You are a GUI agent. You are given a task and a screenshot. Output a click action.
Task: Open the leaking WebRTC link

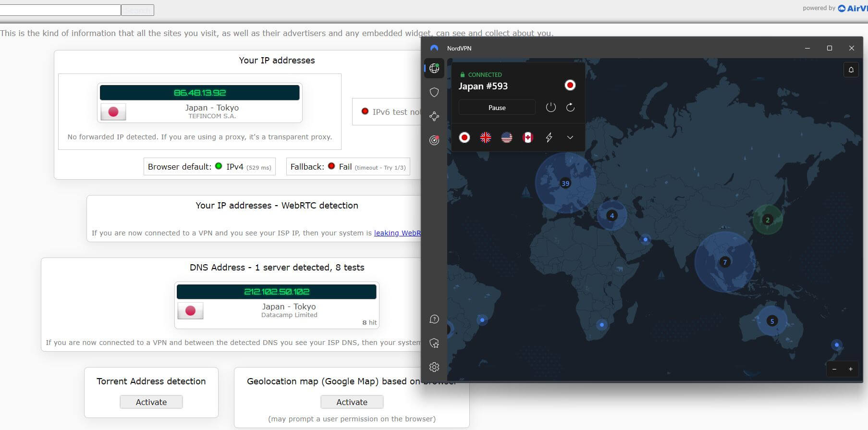coord(397,233)
